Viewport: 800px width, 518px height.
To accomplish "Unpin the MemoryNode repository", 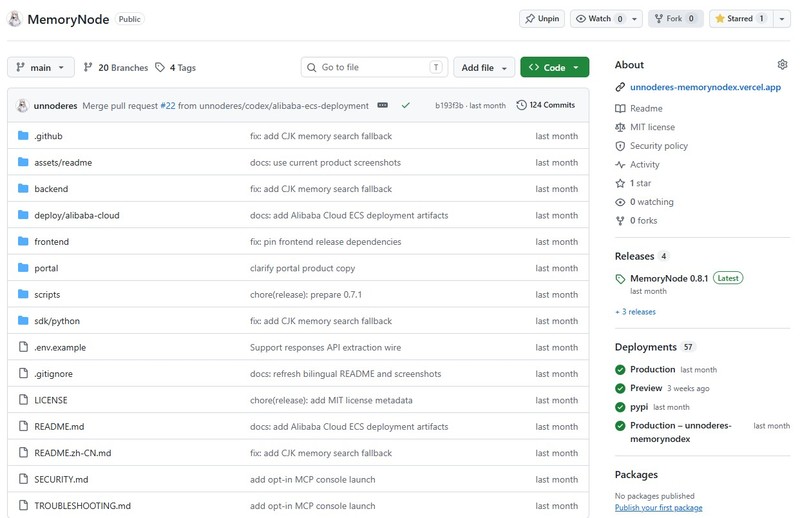I will (542, 19).
